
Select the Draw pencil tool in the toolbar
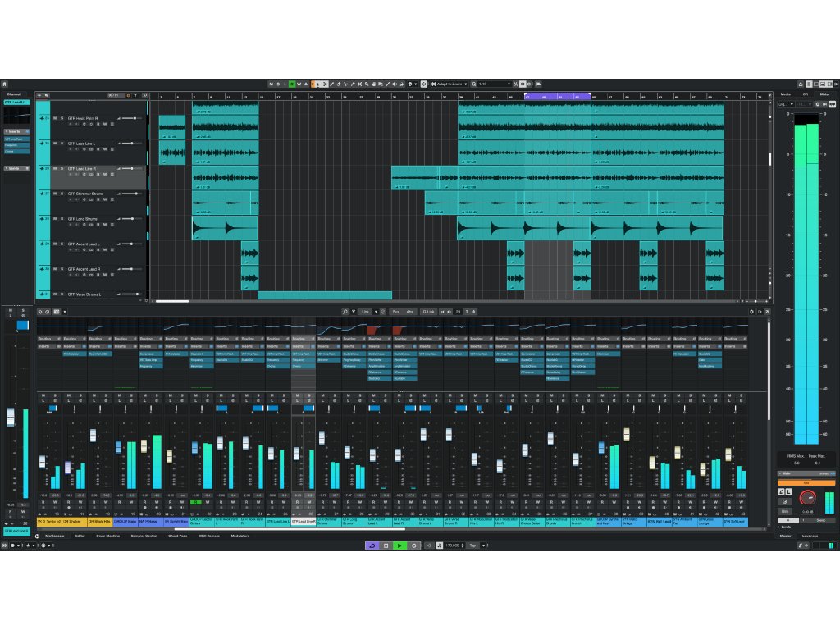tap(332, 84)
